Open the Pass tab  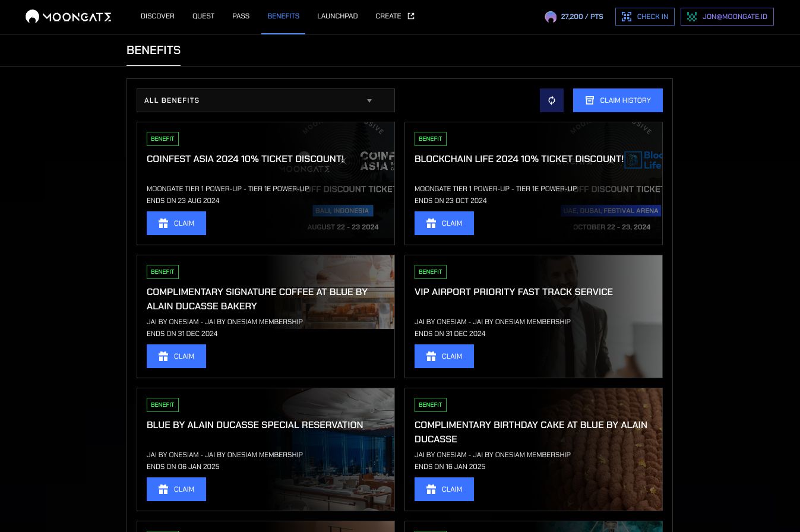click(x=241, y=16)
